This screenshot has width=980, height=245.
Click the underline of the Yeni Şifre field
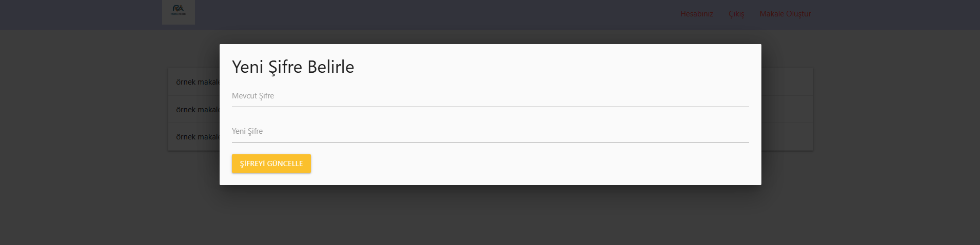[x=490, y=142]
